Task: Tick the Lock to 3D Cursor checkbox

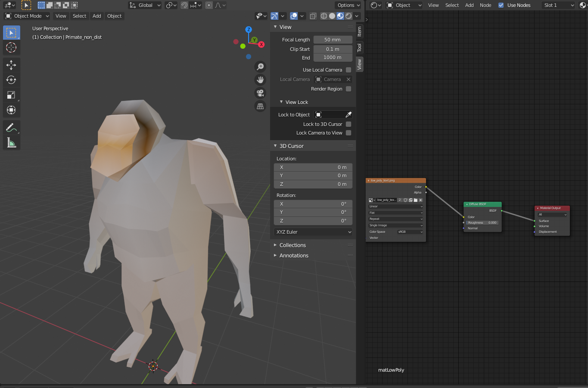Action: pos(348,124)
